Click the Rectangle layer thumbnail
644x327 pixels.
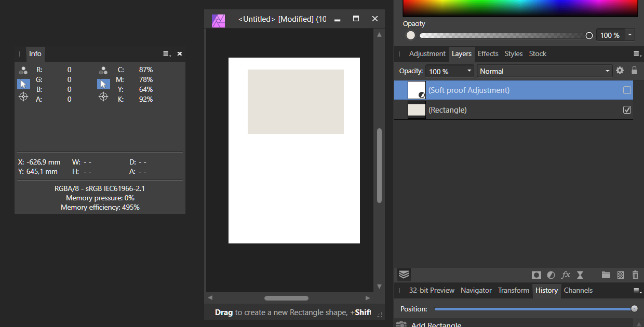(417, 110)
